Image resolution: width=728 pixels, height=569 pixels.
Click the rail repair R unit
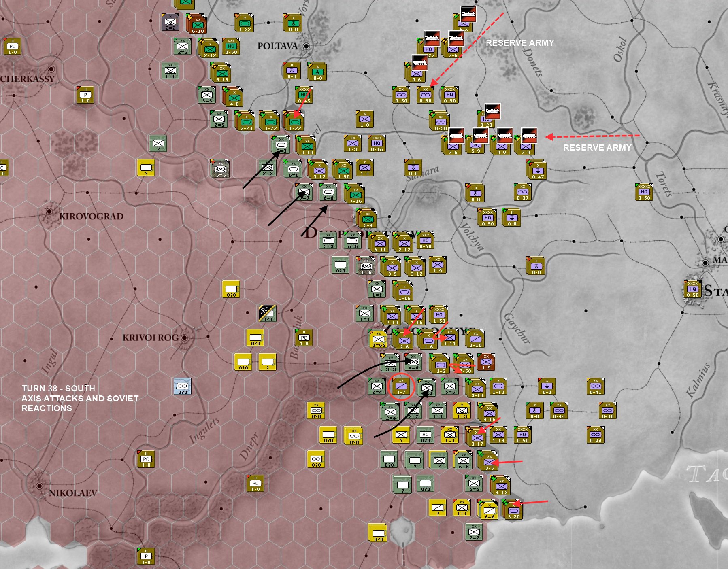[268, 314]
